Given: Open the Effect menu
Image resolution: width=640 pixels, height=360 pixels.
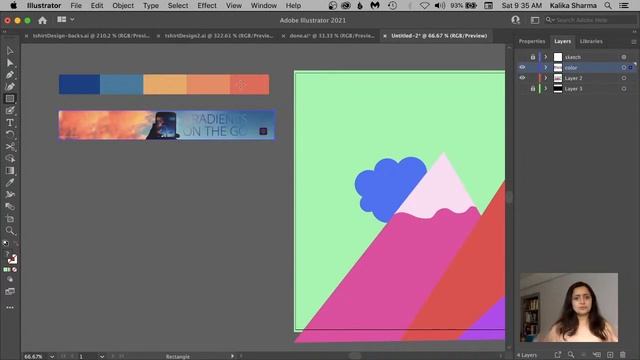Looking at the screenshot, I should point(207,6).
